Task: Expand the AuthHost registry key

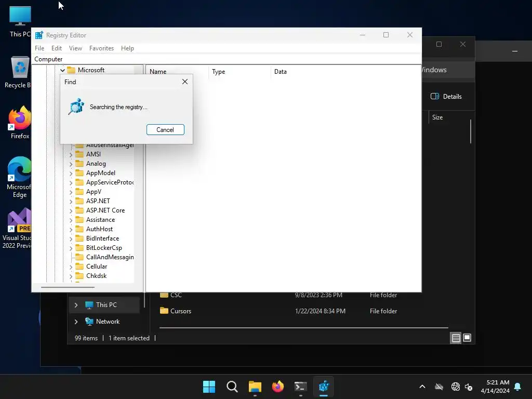Action: click(71, 229)
